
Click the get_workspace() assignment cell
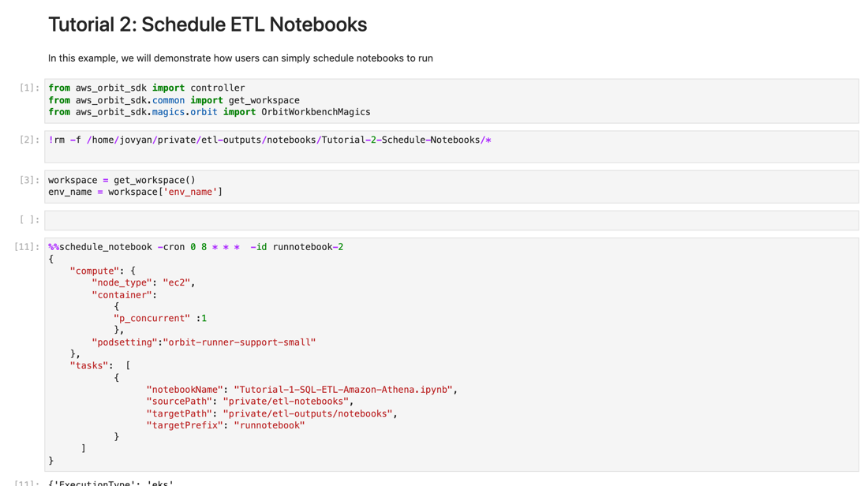point(134,185)
